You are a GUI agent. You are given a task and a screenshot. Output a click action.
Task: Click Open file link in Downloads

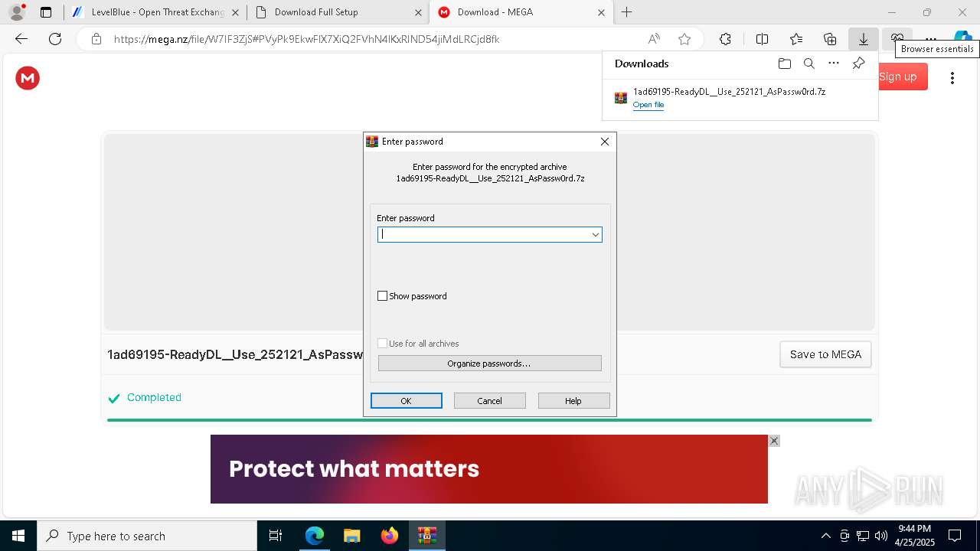point(648,105)
